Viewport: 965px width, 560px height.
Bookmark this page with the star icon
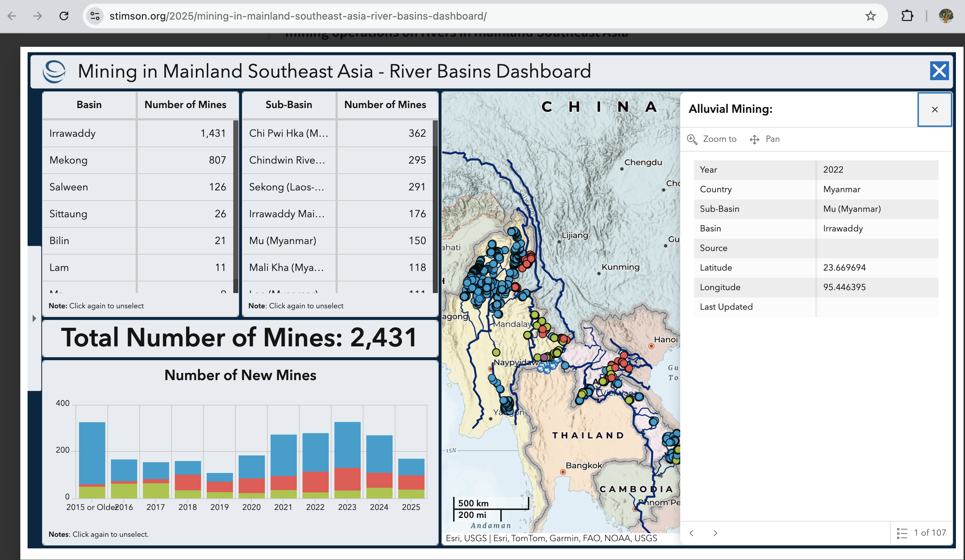870,16
